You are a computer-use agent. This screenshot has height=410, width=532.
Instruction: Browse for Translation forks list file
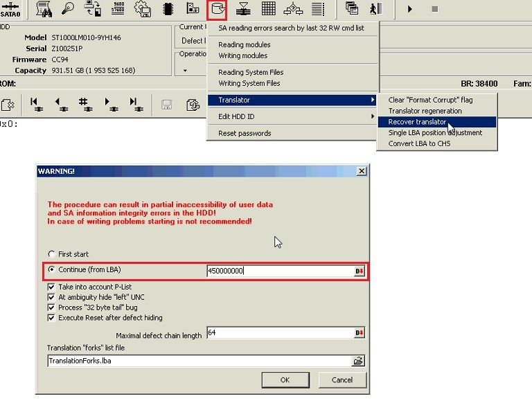point(358,361)
